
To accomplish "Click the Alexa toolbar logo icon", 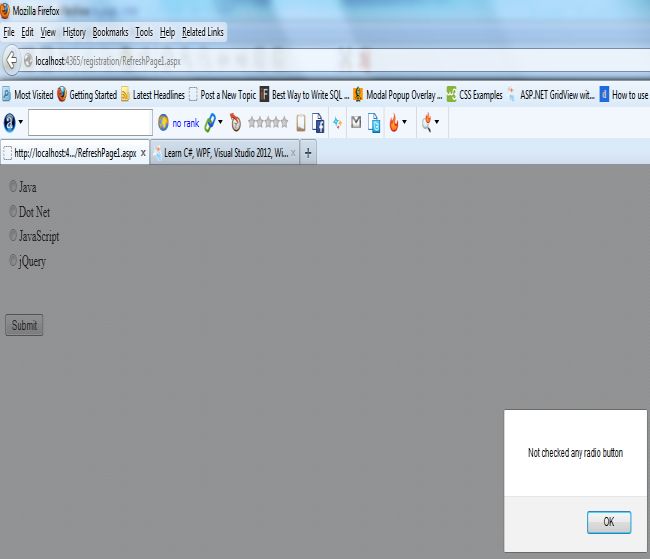I will (x=10, y=123).
